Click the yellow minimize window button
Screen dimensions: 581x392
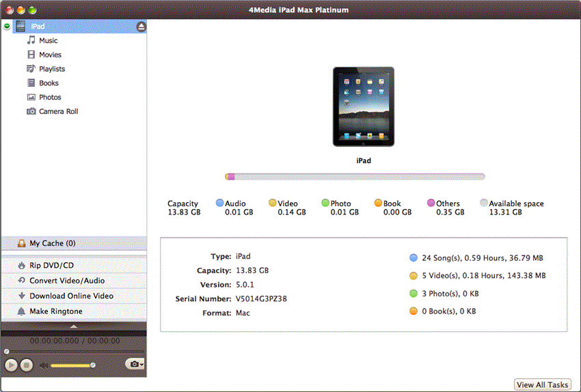[x=21, y=10]
